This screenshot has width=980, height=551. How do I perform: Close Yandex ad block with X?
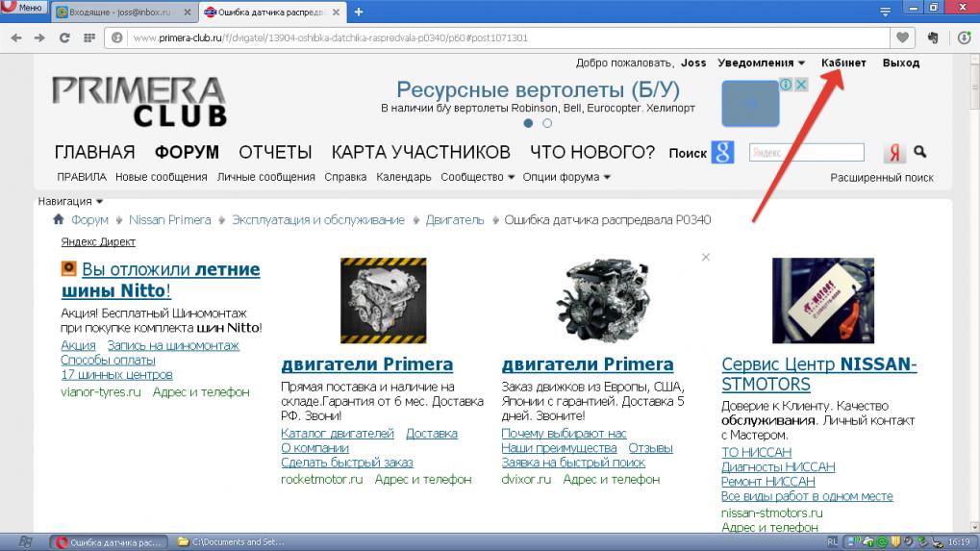[x=706, y=258]
